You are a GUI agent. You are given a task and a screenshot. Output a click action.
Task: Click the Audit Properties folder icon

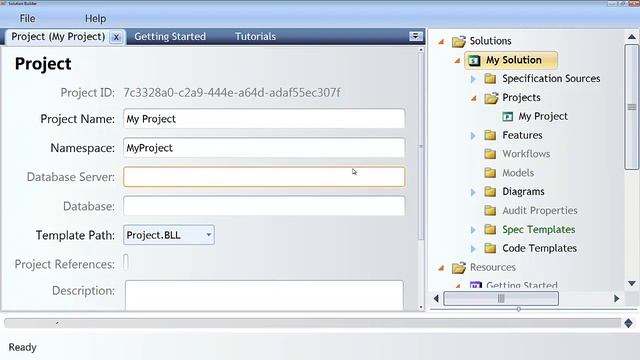[x=490, y=210]
